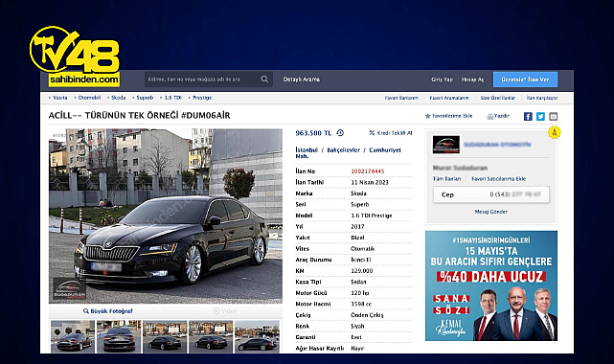Add listing to favorites star
The height and width of the screenshot is (364, 614).
click(x=427, y=116)
